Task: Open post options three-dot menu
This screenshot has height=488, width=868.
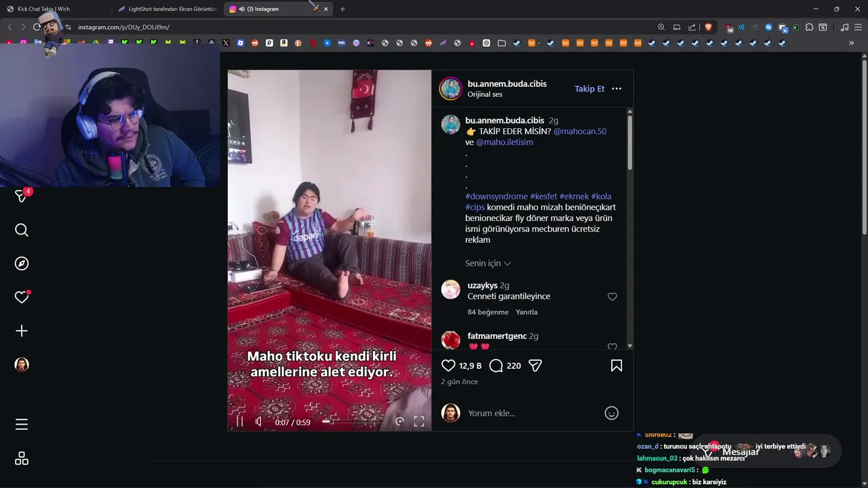Action: (616, 89)
